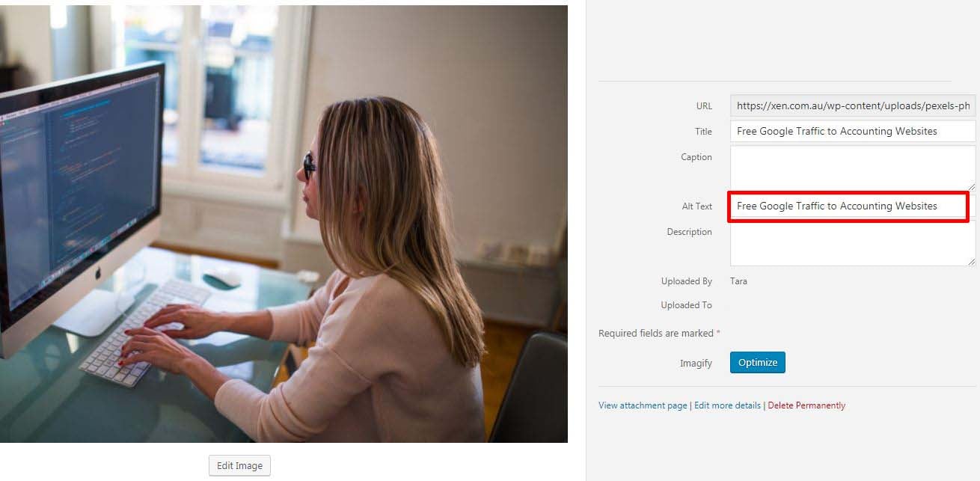Click the red Delete Permanently link
Screen dimensions: 980x481
tap(806, 405)
